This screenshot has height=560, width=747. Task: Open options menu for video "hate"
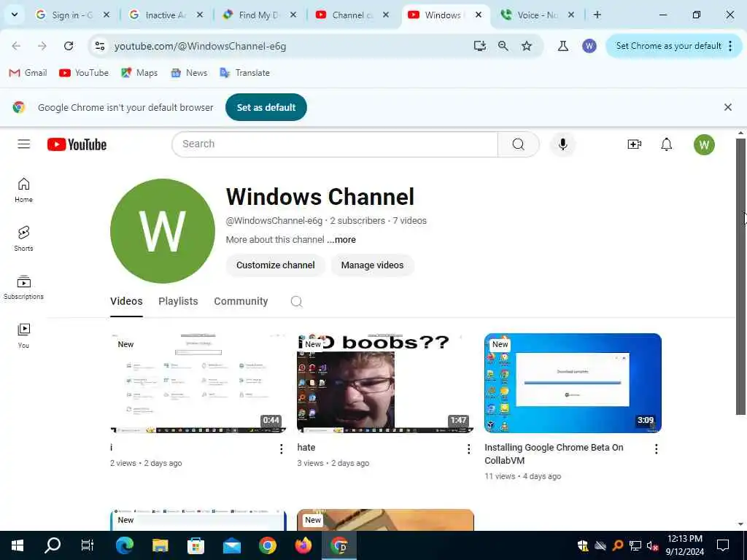click(469, 448)
